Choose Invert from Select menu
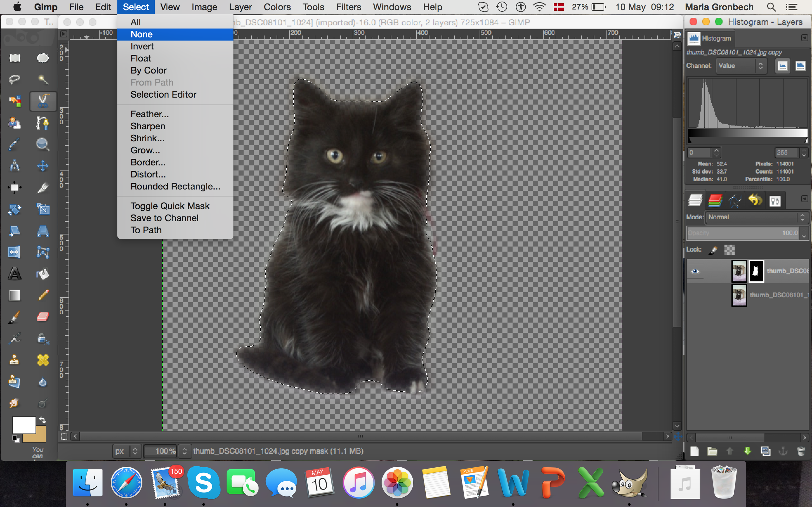Image resolution: width=812 pixels, height=507 pixels. point(142,46)
